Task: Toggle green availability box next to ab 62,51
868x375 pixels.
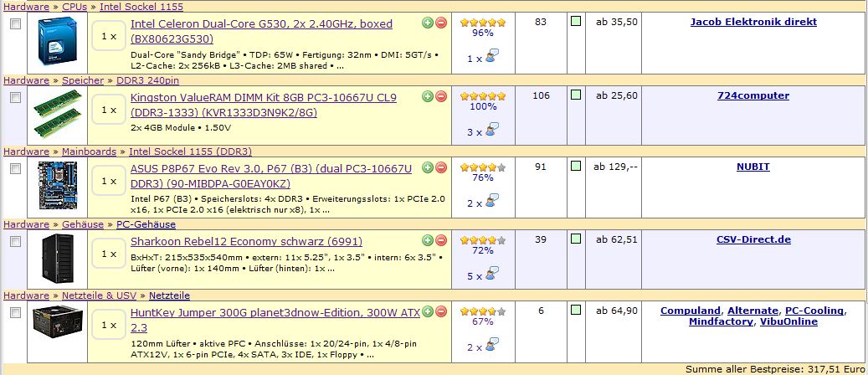Action: 576,239
